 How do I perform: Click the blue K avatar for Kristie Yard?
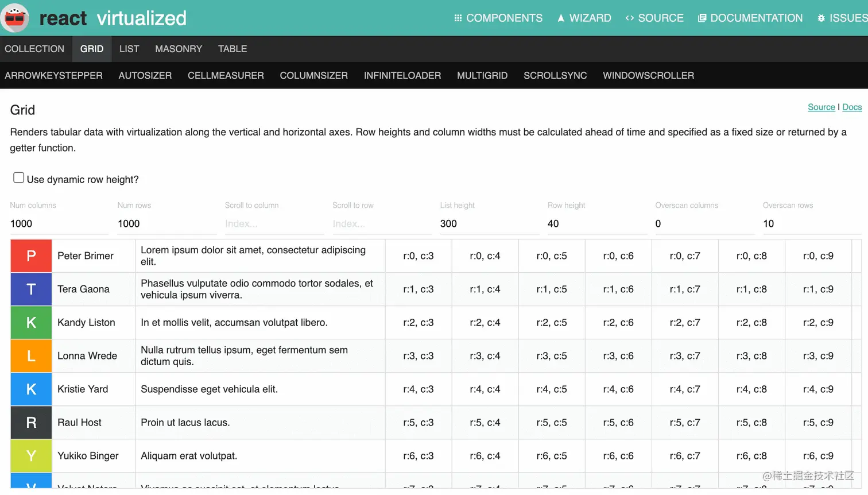32,389
